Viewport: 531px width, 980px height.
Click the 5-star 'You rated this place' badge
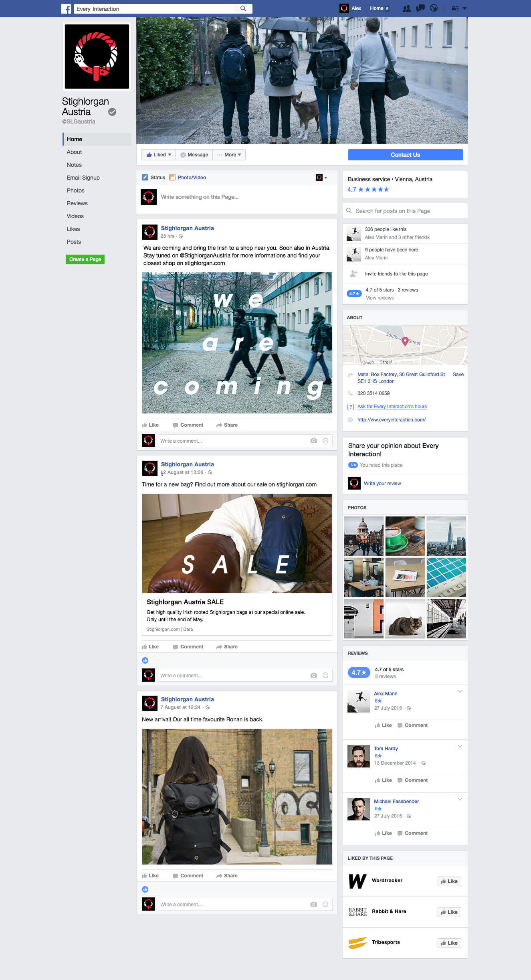(353, 465)
